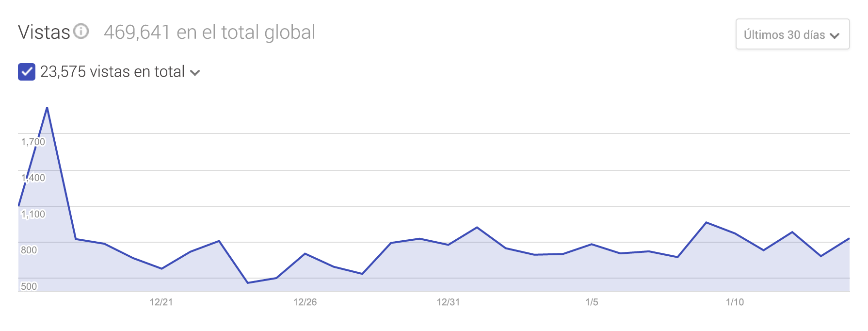
Task: Expand the chevron after vistas en total
Action: pyautogui.click(x=195, y=73)
